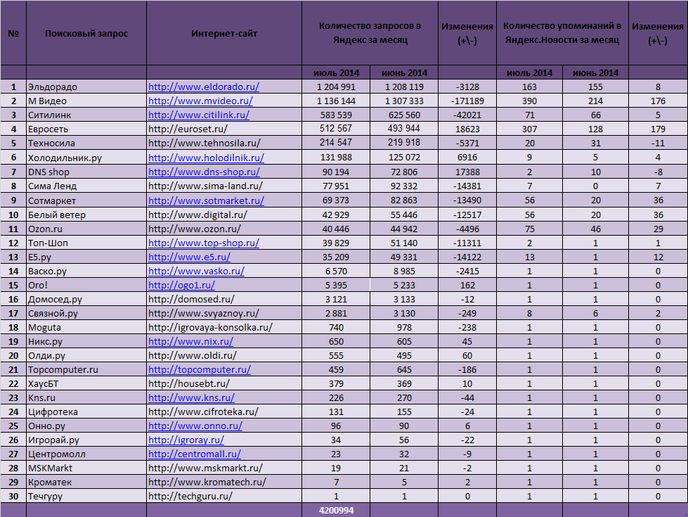Click 'Количество упоминаний в Яндекс.Новости' header
This screenshot has height=517, width=688.
pos(562,33)
